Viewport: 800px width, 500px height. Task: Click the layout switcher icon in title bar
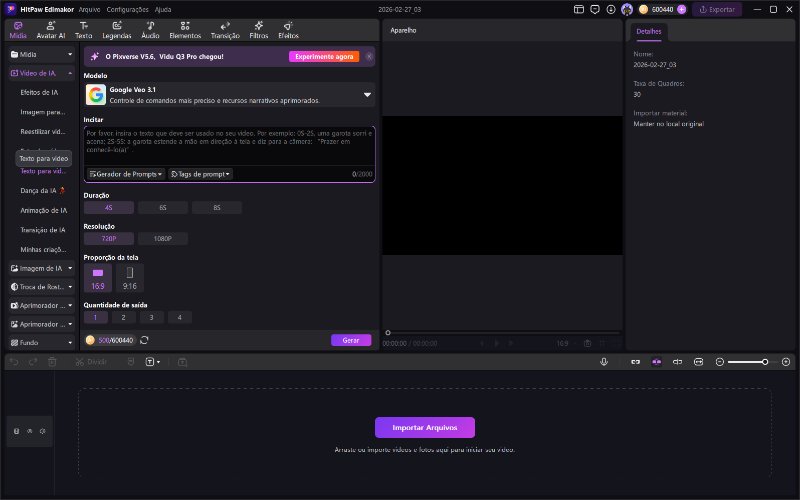[579, 9]
